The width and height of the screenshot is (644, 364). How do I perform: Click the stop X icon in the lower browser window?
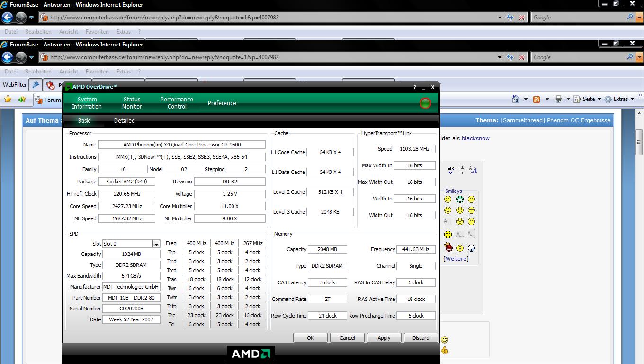(522, 57)
